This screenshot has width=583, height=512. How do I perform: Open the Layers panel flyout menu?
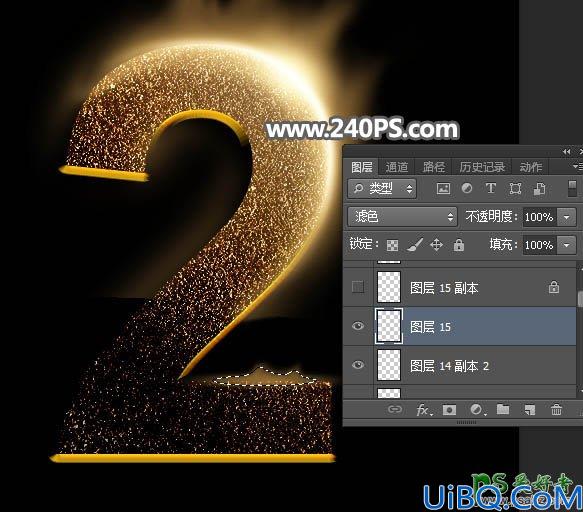coord(577,167)
